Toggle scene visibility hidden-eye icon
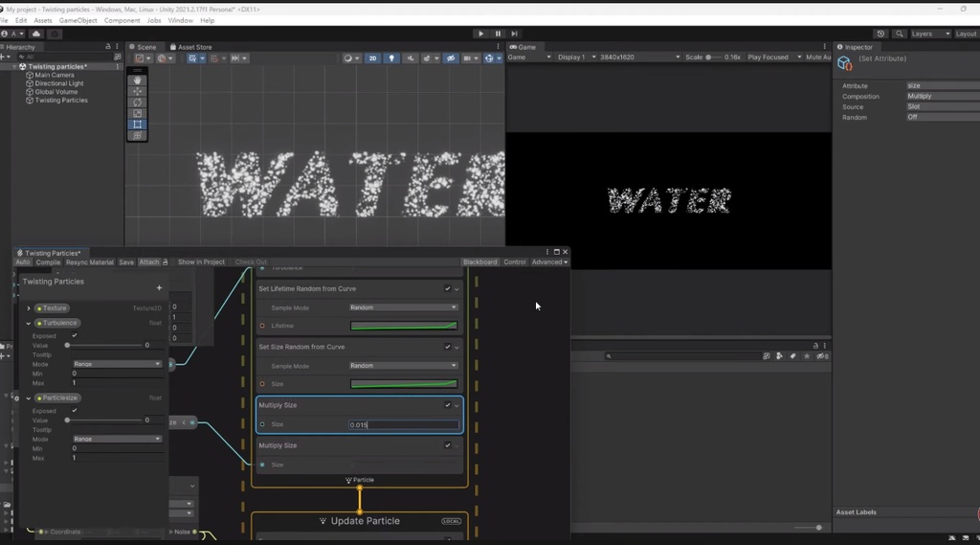Screen dimensions: 980x545 tap(451, 58)
